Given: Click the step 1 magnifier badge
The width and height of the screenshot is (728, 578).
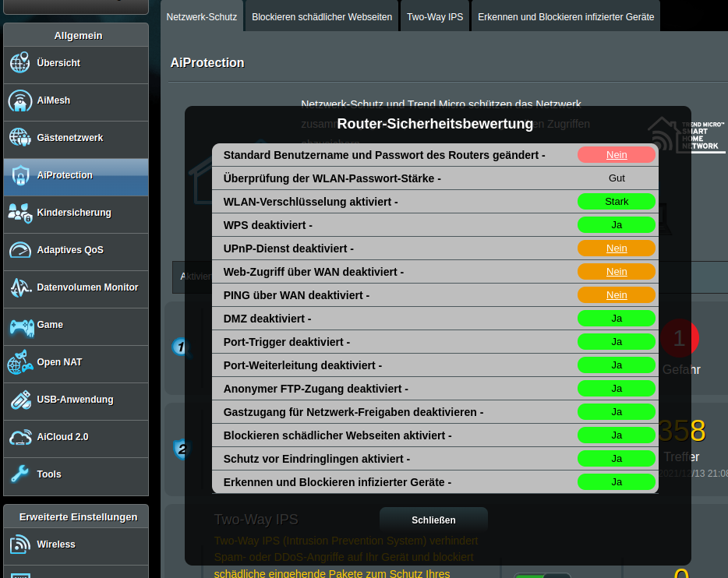Looking at the screenshot, I should [181, 347].
